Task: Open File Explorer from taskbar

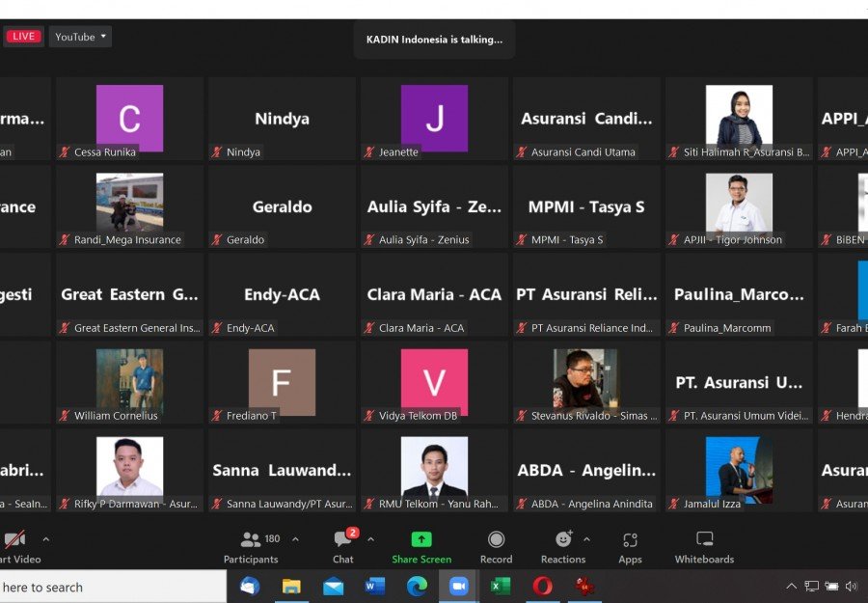Action: [x=291, y=586]
